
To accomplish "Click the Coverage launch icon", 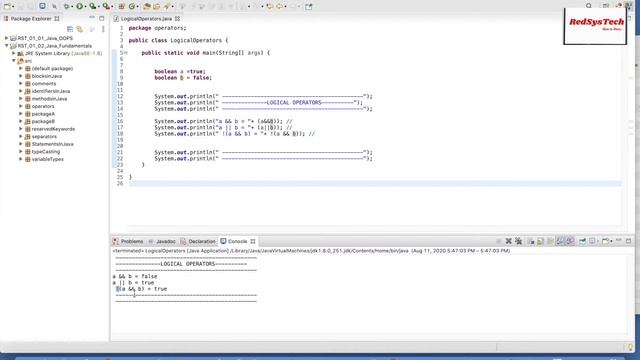I will (93, 6).
